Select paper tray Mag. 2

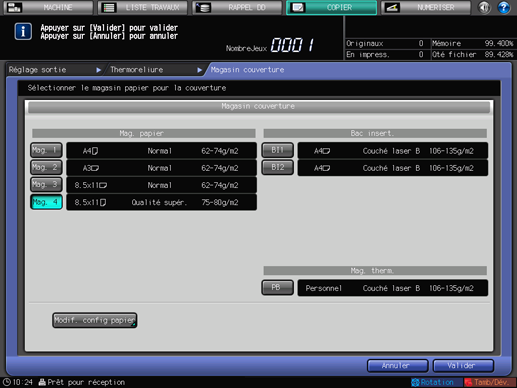point(46,167)
